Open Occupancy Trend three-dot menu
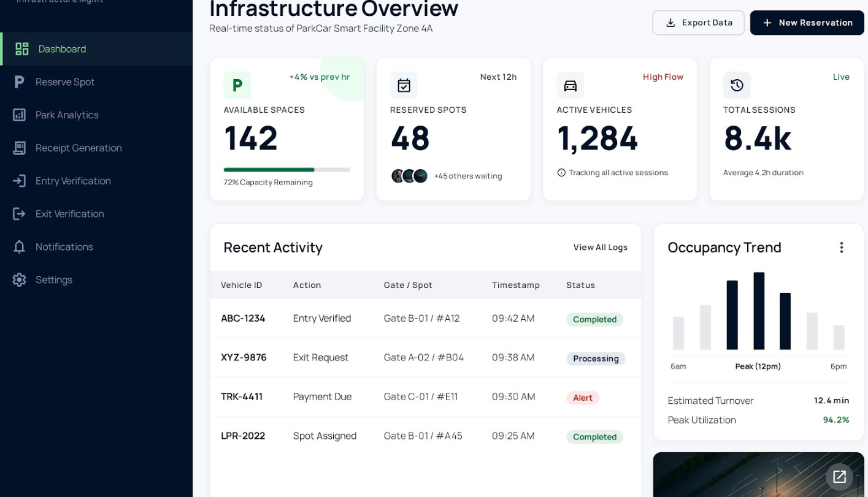This screenshot has height=497, width=868. [x=842, y=248]
